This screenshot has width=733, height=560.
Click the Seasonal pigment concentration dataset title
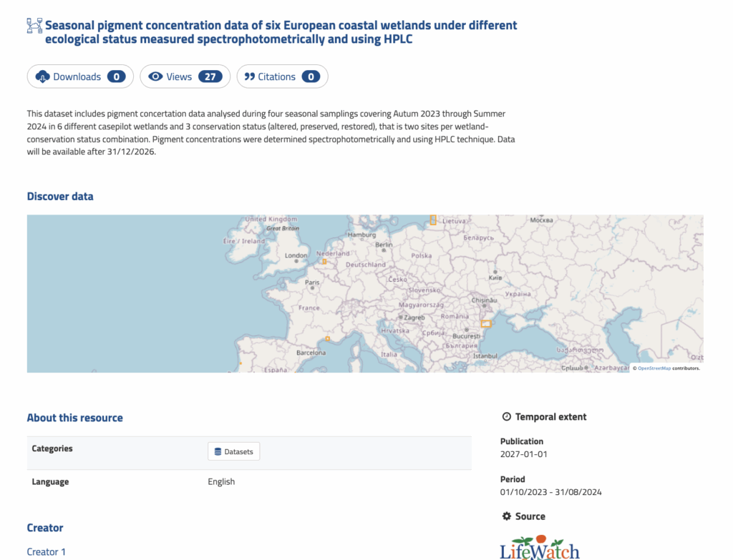(x=281, y=32)
